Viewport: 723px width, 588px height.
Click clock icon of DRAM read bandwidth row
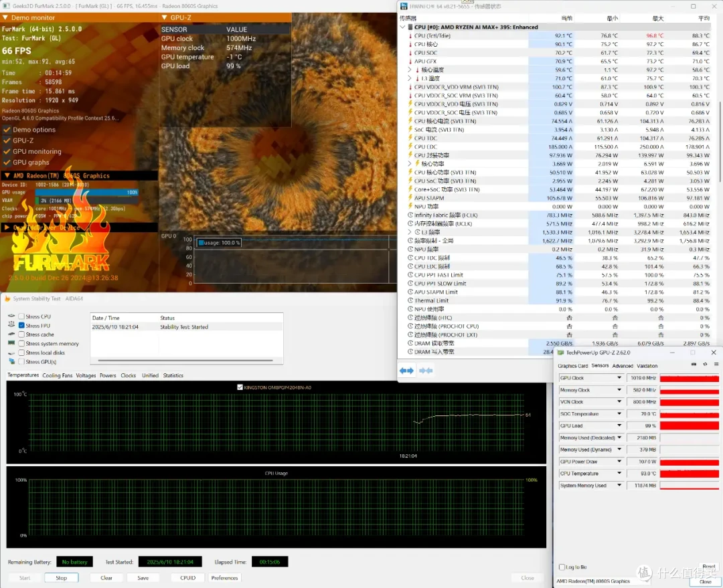coord(410,343)
